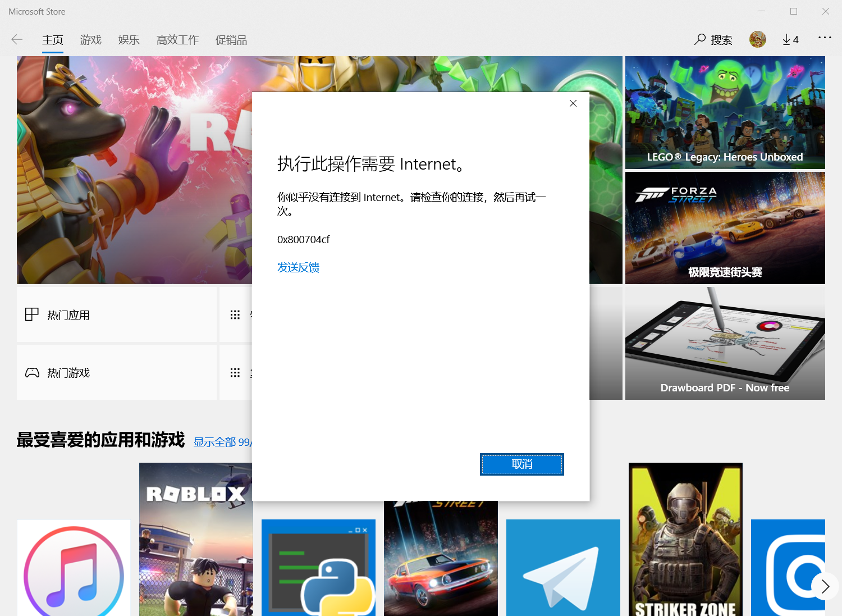Switch to the 游戏 tab
Image resolution: width=842 pixels, height=616 pixels.
click(x=91, y=40)
